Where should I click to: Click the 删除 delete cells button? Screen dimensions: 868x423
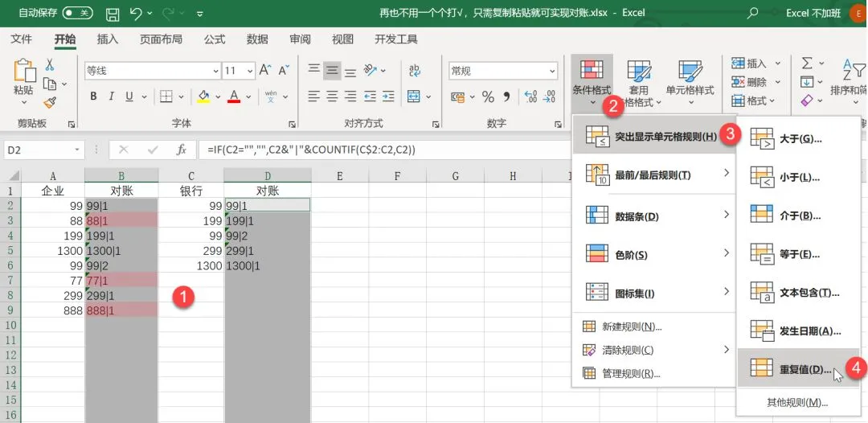[755, 82]
